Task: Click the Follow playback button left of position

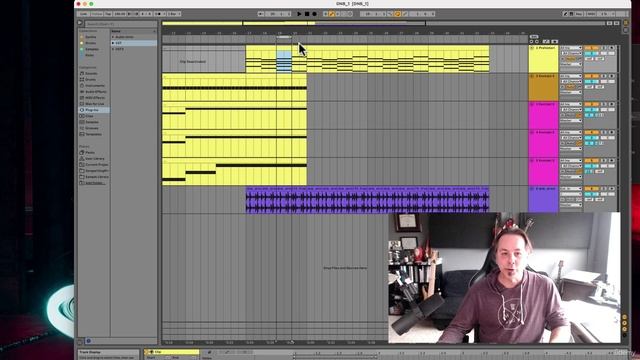Action: click(261, 14)
